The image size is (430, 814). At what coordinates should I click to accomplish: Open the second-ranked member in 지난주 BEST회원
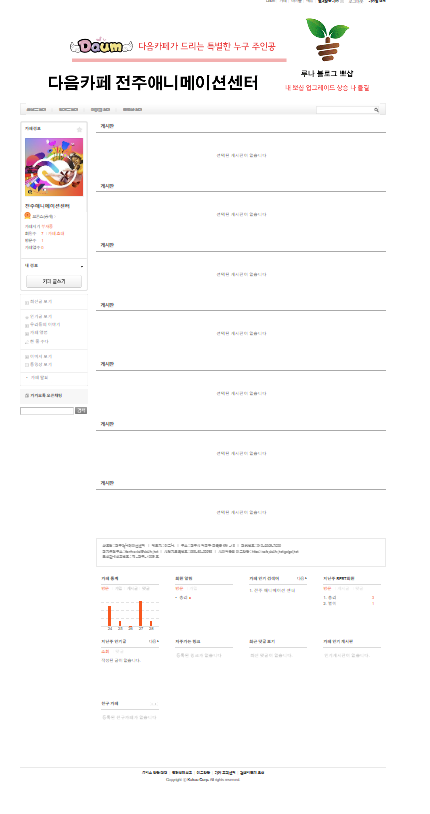click(x=330, y=604)
